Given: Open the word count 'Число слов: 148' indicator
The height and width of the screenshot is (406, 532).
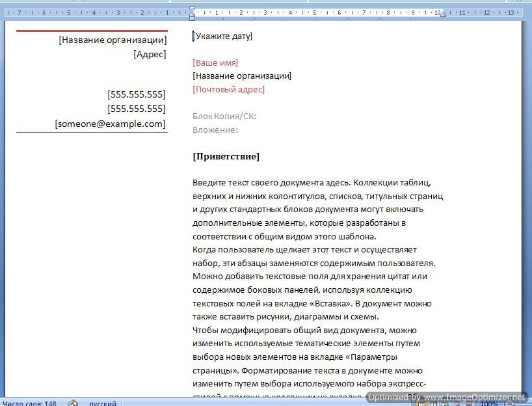Looking at the screenshot, I should [29, 403].
